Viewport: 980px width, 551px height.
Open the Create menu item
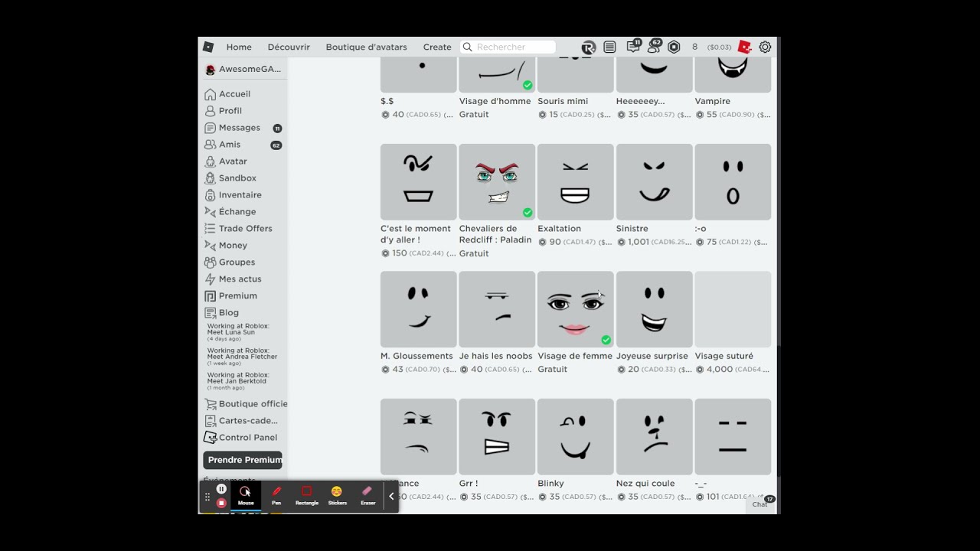click(x=437, y=47)
